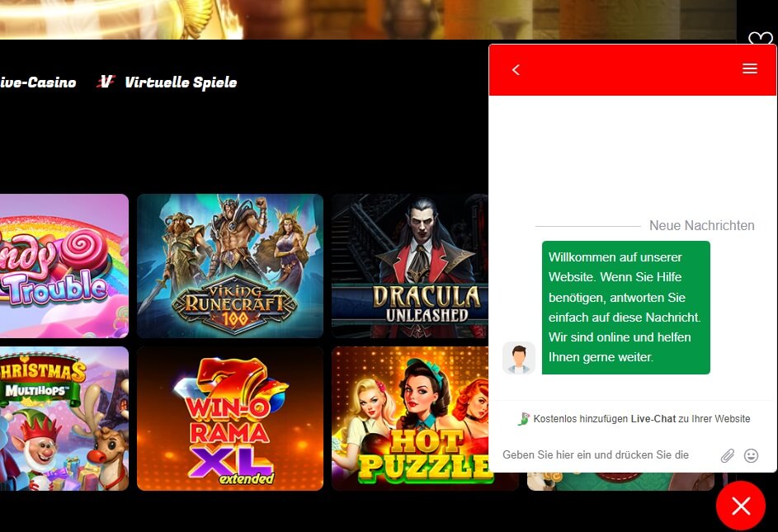Click the top promotional banner image
The height and width of the screenshot is (532, 778).
368,19
